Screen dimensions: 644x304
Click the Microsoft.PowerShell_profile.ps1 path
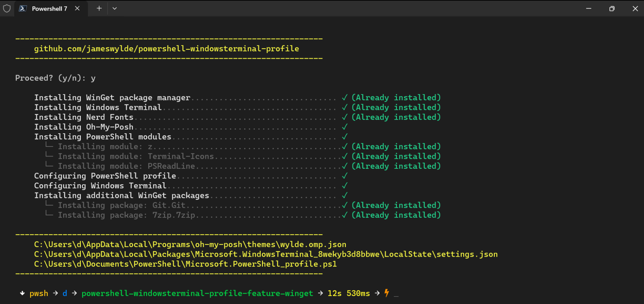(185, 264)
